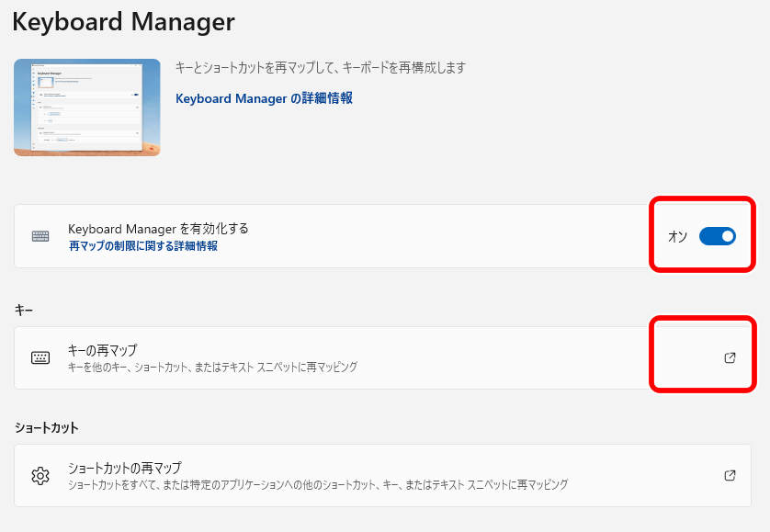Select the gear icon next to ショートカットの再マップ

(40, 476)
